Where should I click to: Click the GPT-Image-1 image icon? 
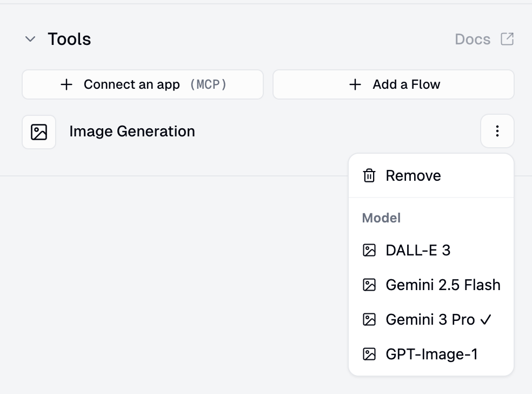pyautogui.click(x=370, y=354)
